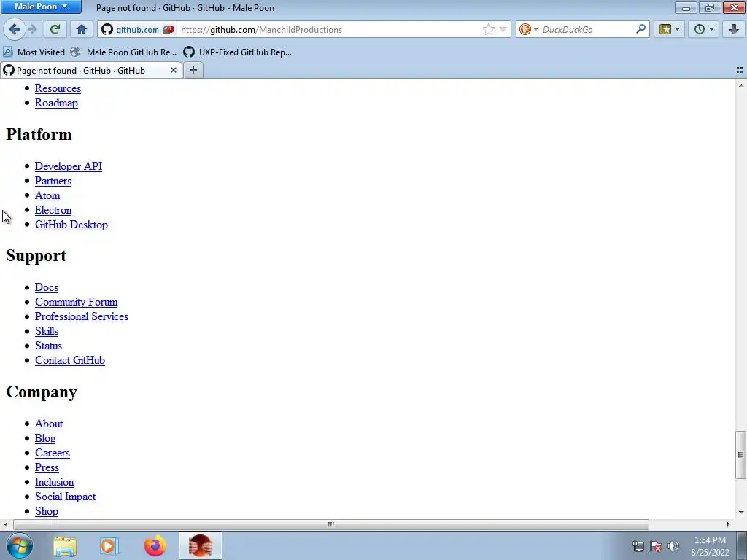Screen dimensions: 747x560
Task: Click the tab groups grid icon
Action: click(740, 70)
